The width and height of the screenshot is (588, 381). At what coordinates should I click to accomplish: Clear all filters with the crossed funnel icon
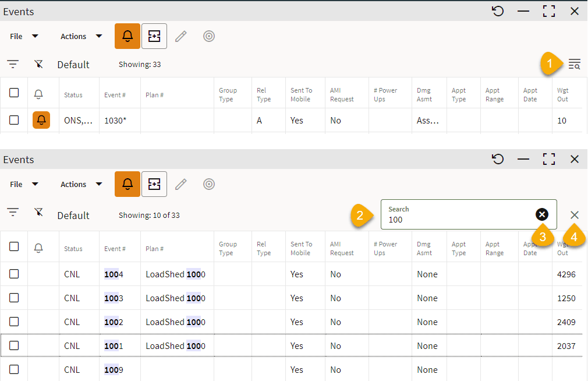38,64
